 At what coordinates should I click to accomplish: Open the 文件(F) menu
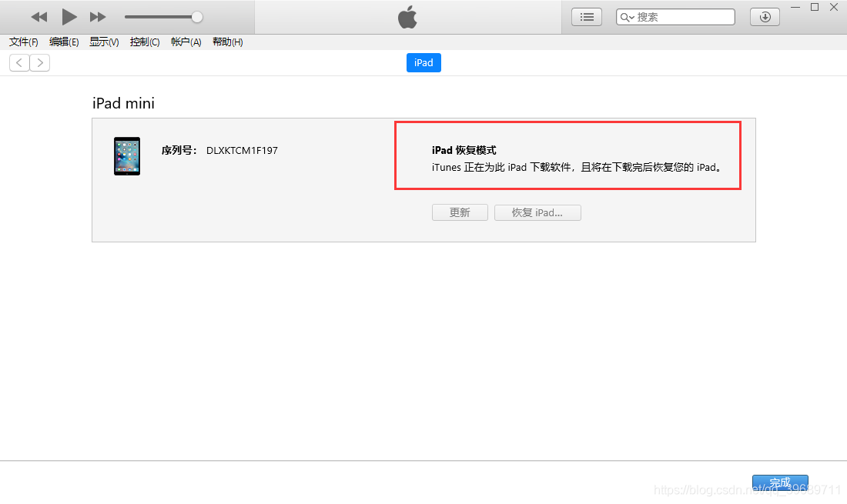24,42
